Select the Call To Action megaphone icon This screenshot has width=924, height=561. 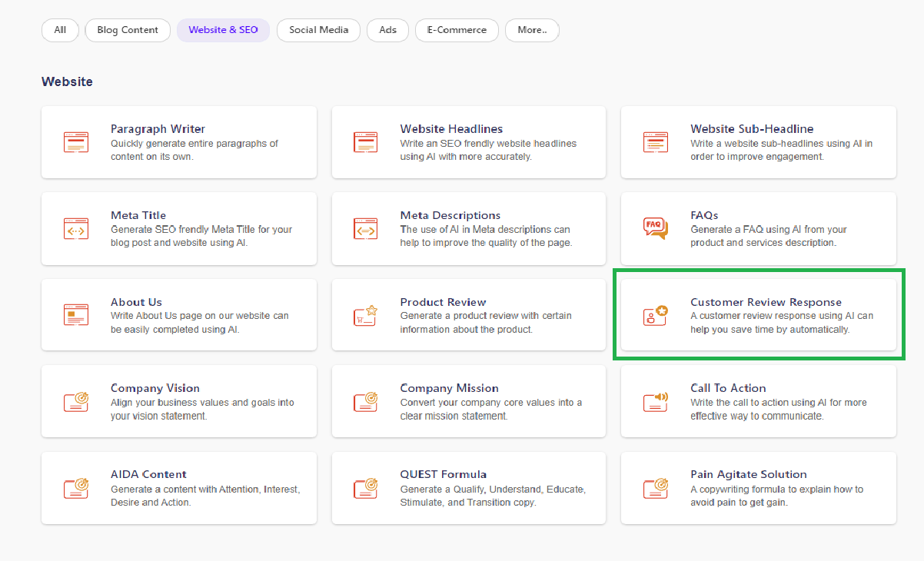(x=655, y=401)
